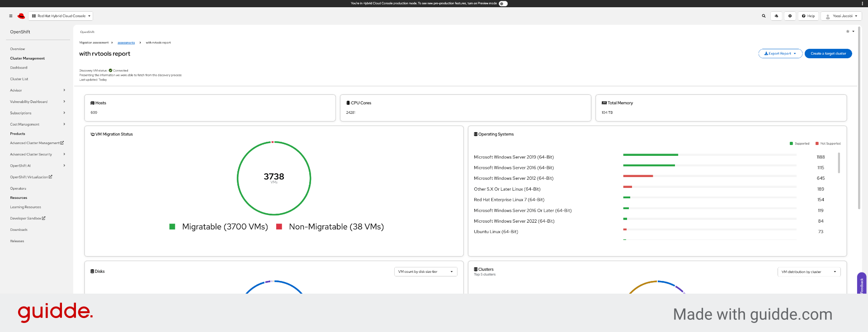
Task: Click the kebab menu in the top banner
Action: pyautogui.click(x=862, y=3)
